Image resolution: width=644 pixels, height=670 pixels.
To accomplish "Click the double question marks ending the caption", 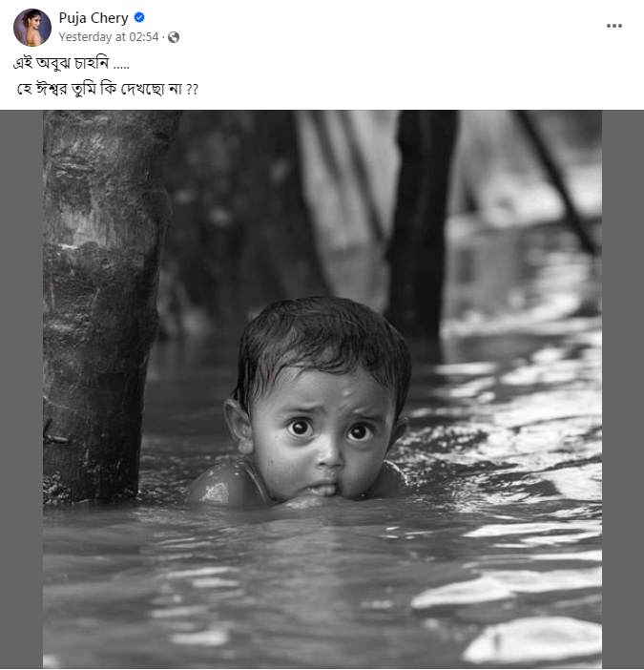I will pyautogui.click(x=191, y=89).
